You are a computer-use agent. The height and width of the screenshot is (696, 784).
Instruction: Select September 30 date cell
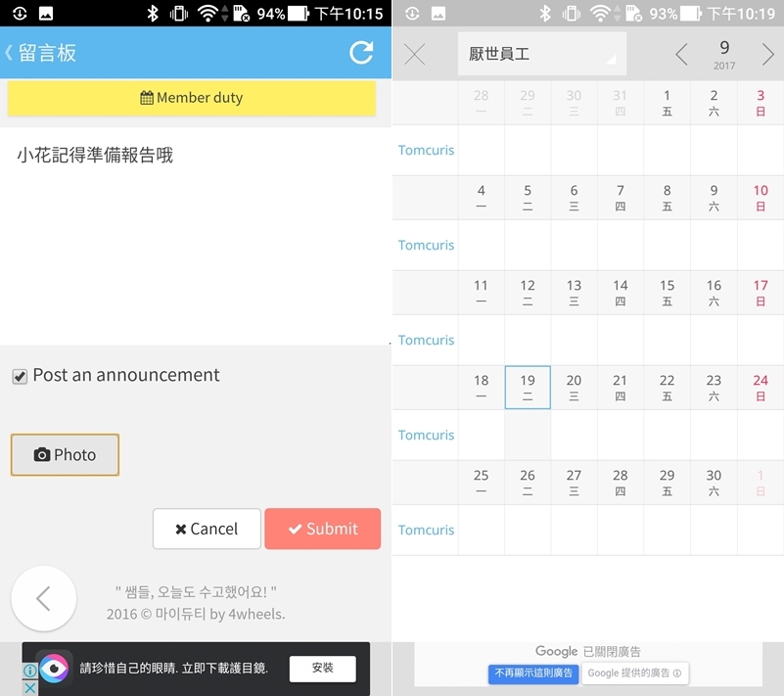click(x=714, y=482)
